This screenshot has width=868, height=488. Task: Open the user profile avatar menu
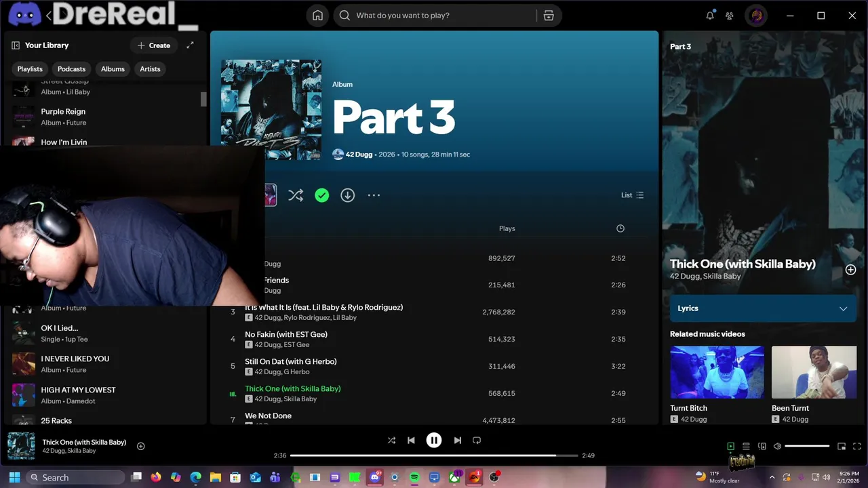pyautogui.click(x=757, y=16)
